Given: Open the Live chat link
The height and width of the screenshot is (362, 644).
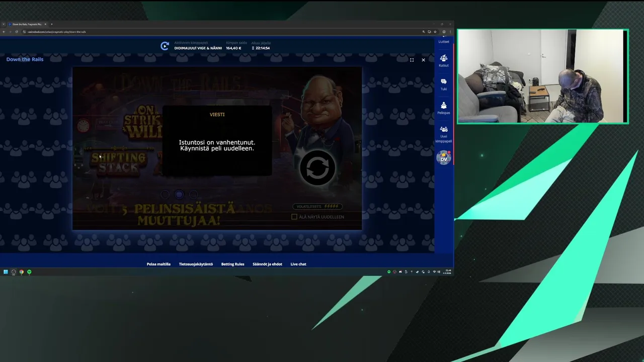Looking at the screenshot, I should point(298,264).
